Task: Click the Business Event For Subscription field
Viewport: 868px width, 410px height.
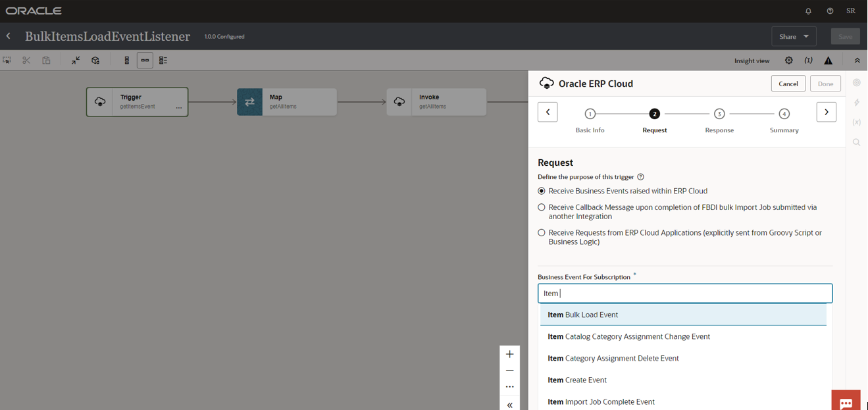Action: pos(684,293)
